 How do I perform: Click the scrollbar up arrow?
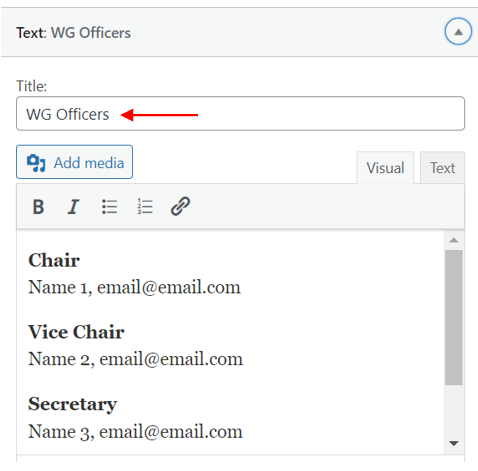click(x=454, y=240)
